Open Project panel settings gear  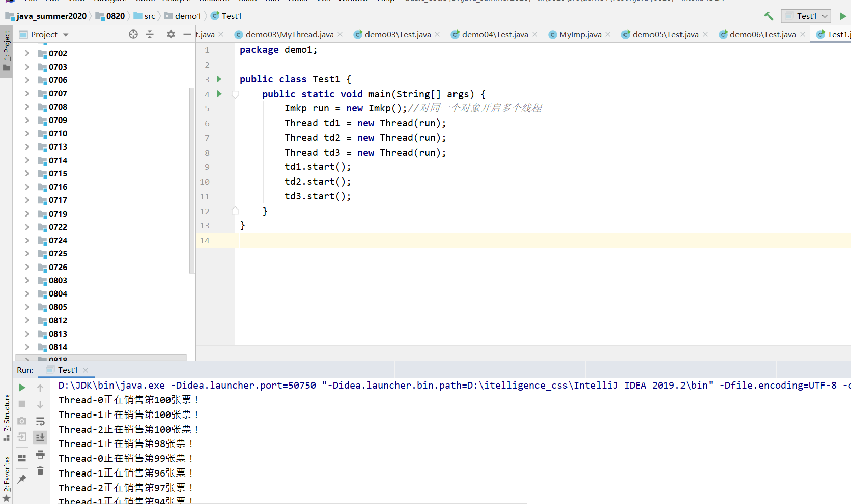(x=171, y=34)
